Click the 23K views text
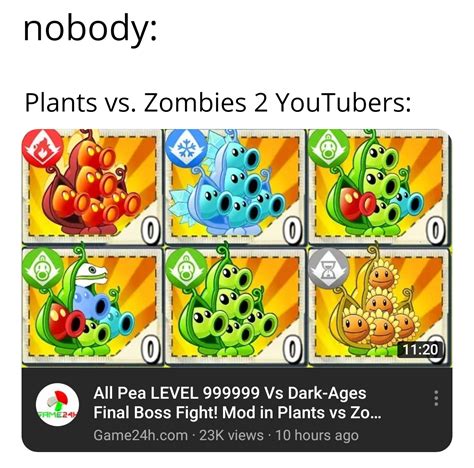 point(231,435)
